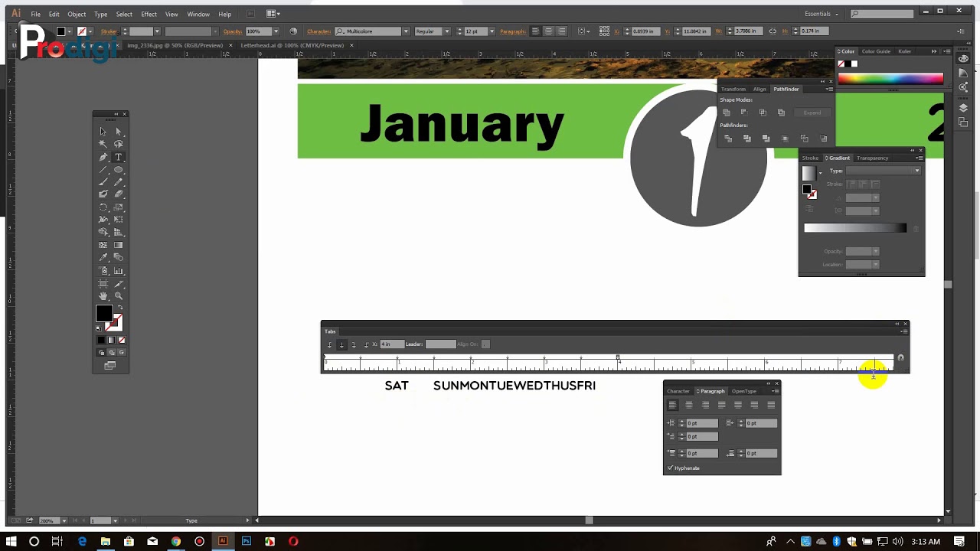Click the gradient slider bar in Gradient panel
The width and height of the screenshot is (980, 551).
coord(855,228)
